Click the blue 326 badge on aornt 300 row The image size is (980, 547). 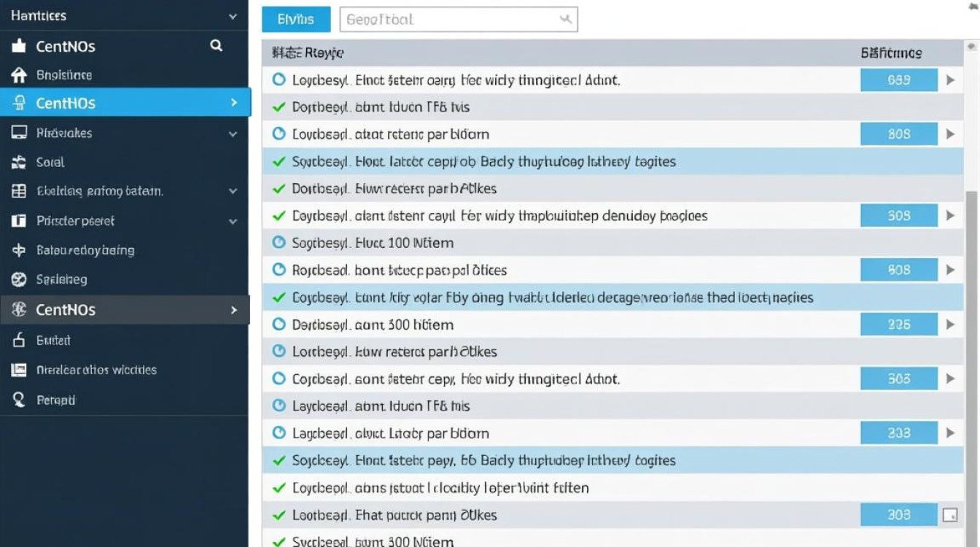[x=899, y=325]
